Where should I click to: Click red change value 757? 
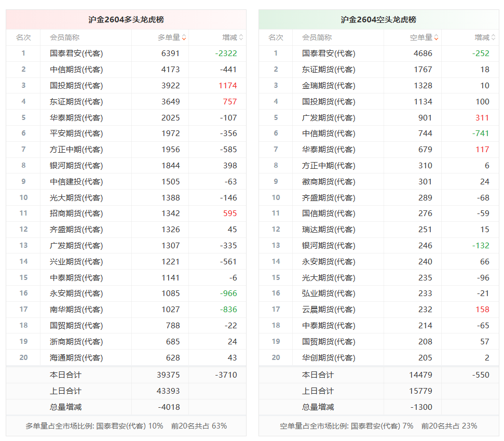[230, 102]
